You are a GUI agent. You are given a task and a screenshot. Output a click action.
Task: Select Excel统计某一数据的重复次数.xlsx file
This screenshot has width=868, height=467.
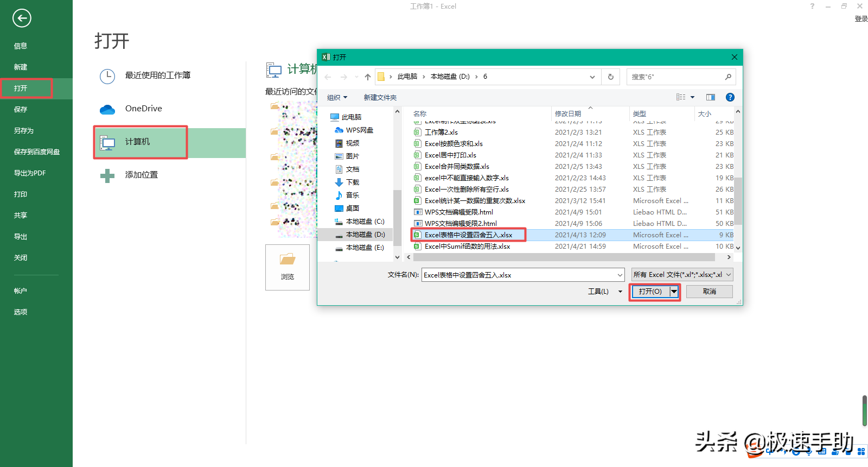(x=475, y=201)
